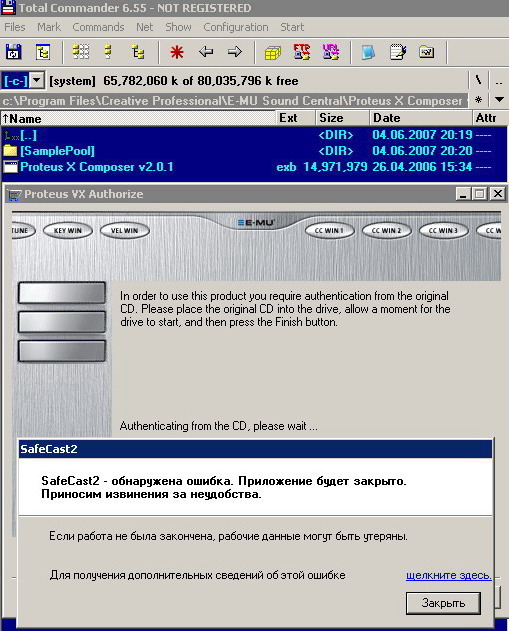Screen dimensions: 509x631
Task: Open the URL new connection icon
Action: (331, 52)
